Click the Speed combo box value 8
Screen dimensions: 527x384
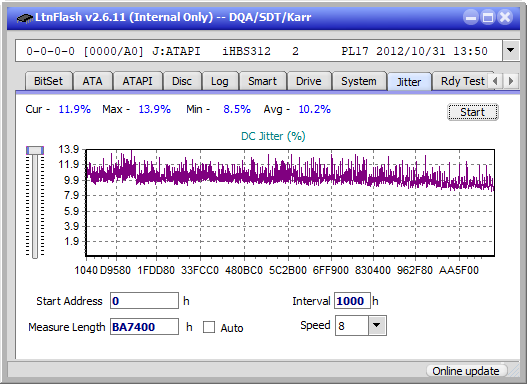352,326
